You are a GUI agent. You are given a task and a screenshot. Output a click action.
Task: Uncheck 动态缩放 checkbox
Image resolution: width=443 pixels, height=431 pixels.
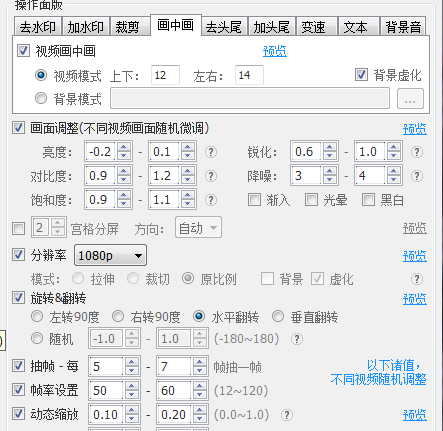(x=18, y=414)
